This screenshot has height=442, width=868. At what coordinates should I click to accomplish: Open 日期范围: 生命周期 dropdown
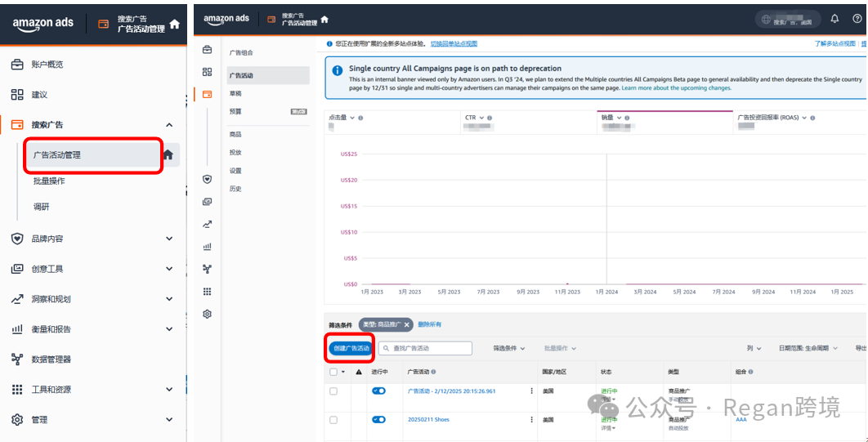pyautogui.click(x=808, y=349)
